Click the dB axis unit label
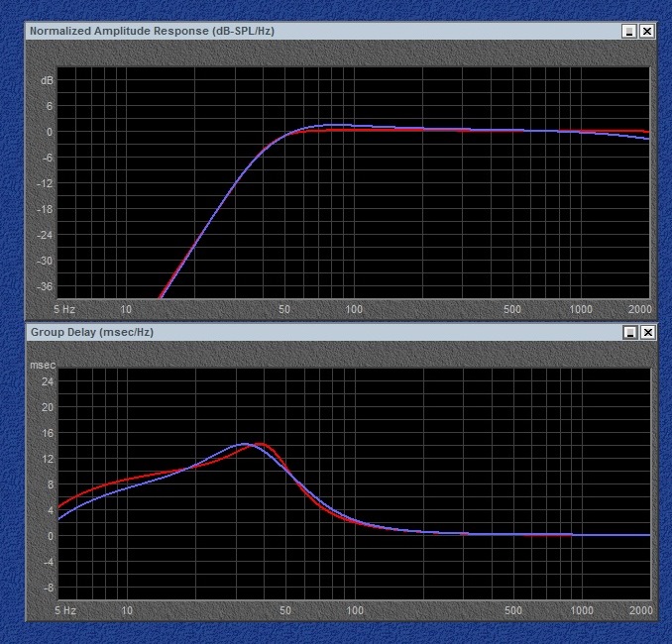 pyautogui.click(x=46, y=79)
